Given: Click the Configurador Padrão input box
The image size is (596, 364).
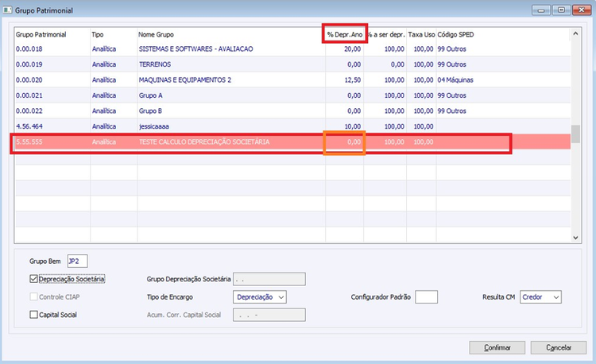Looking at the screenshot, I should pos(426,297).
